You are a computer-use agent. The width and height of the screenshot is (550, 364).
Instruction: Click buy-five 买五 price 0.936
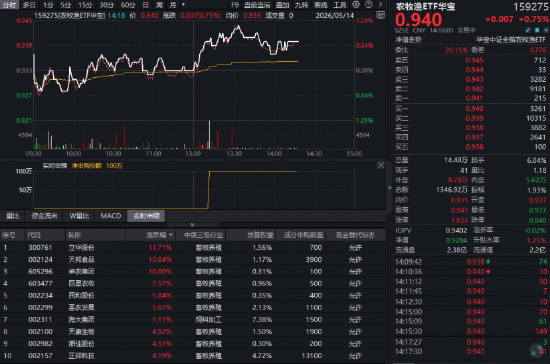coord(474,147)
